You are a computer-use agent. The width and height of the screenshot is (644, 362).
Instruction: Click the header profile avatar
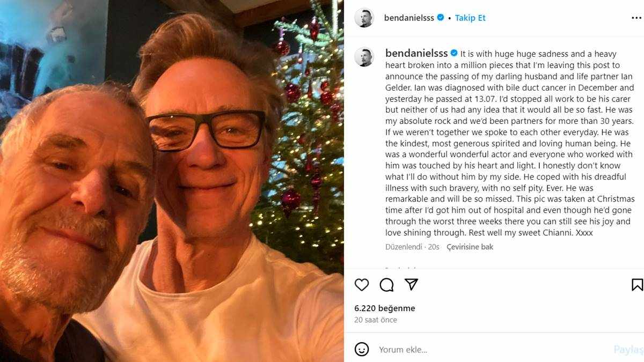[x=364, y=18]
